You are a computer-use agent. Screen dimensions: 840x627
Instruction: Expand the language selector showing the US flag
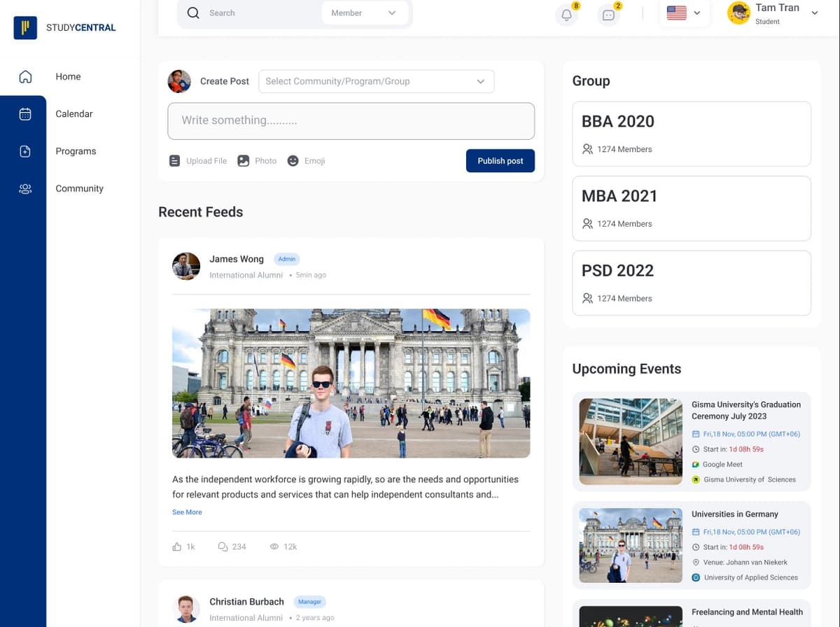click(x=684, y=12)
